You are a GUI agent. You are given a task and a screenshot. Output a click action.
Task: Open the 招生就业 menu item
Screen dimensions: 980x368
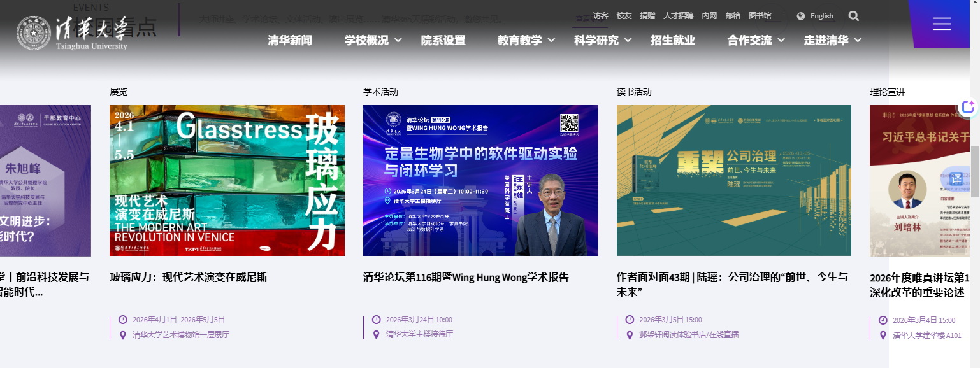click(x=673, y=40)
